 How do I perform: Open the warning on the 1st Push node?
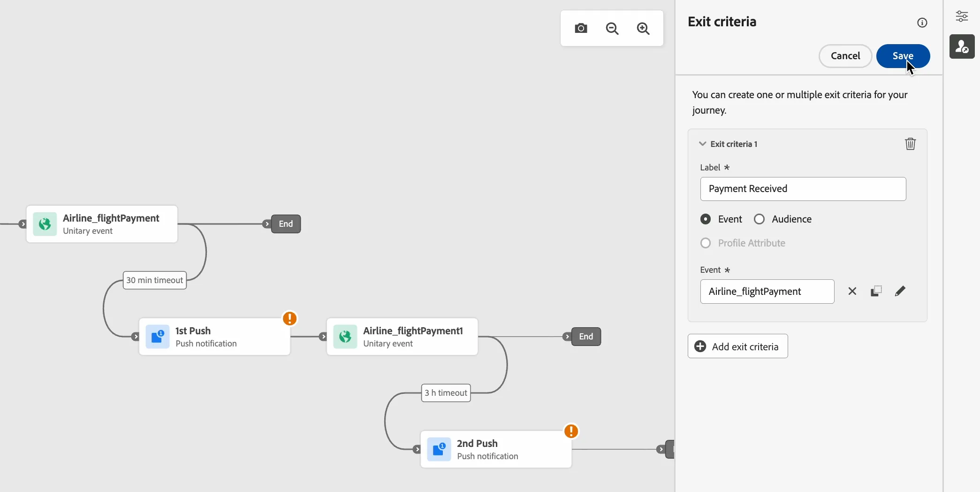click(290, 318)
